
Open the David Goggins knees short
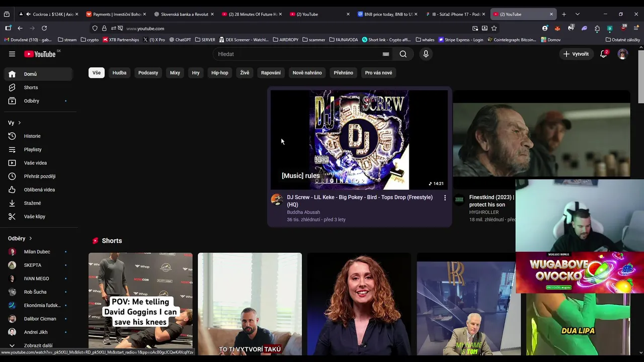click(140, 304)
